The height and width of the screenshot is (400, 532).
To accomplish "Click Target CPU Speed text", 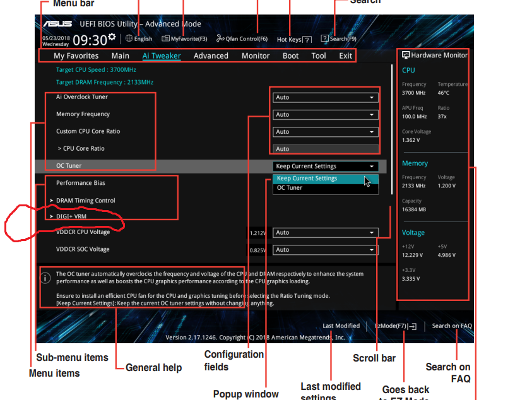I will click(x=96, y=70).
